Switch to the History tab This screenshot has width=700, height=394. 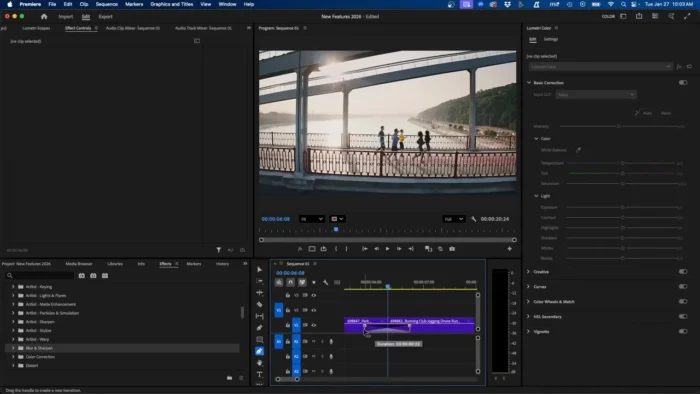pyautogui.click(x=222, y=264)
